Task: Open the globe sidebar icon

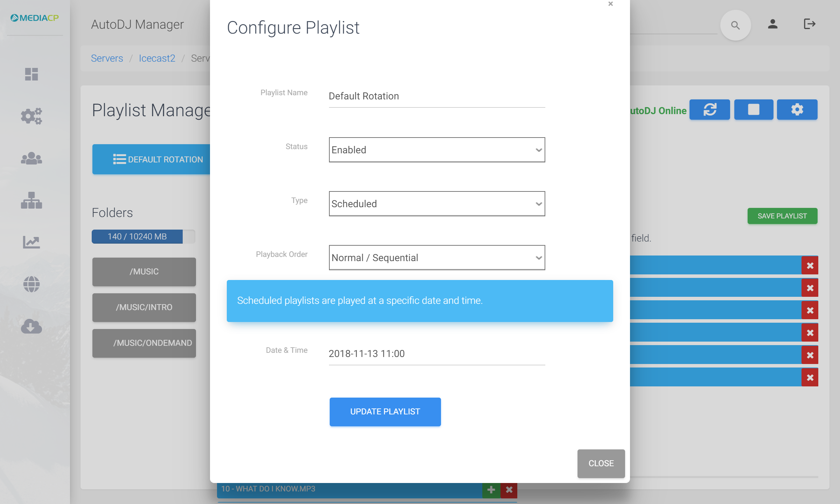Action: tap(31, 284)
